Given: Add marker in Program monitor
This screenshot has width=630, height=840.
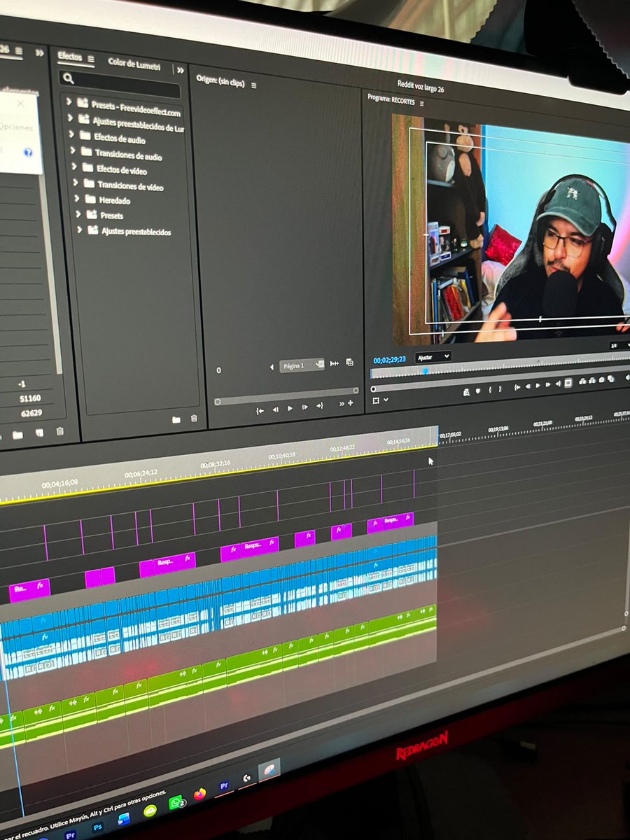Looking at the screenshot, I should (478, 391).
